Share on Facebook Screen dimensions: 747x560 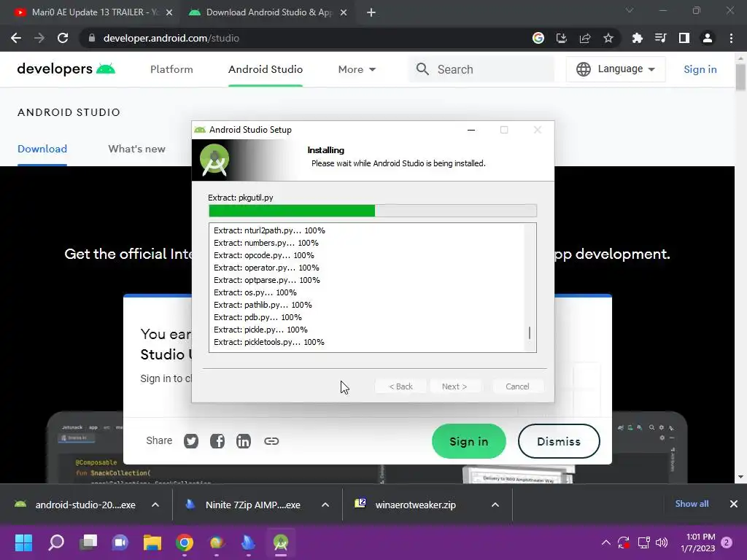pyautogui.click(x=217, y=441)
